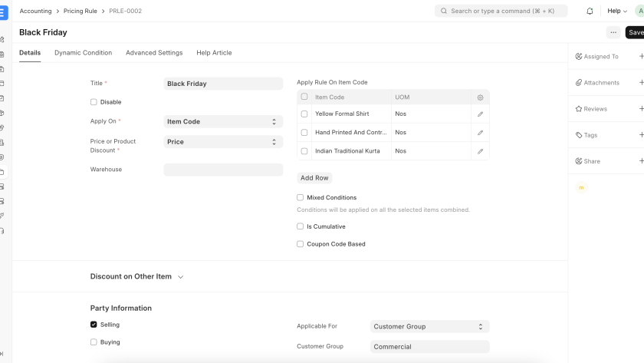
Task: Click the notification bell icon
Action: [x=590, y=12]
